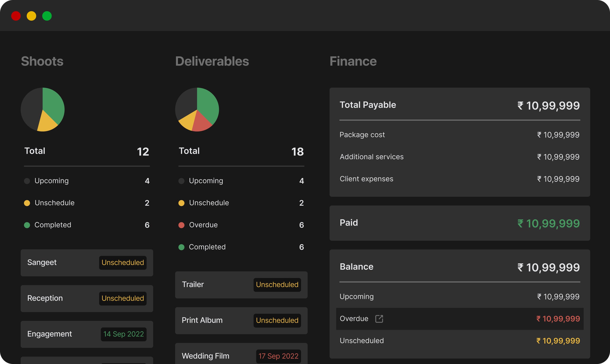Select Unschedule in the Shoots legend
Screen dimensions: 610x364
click(x=87, y=203)
